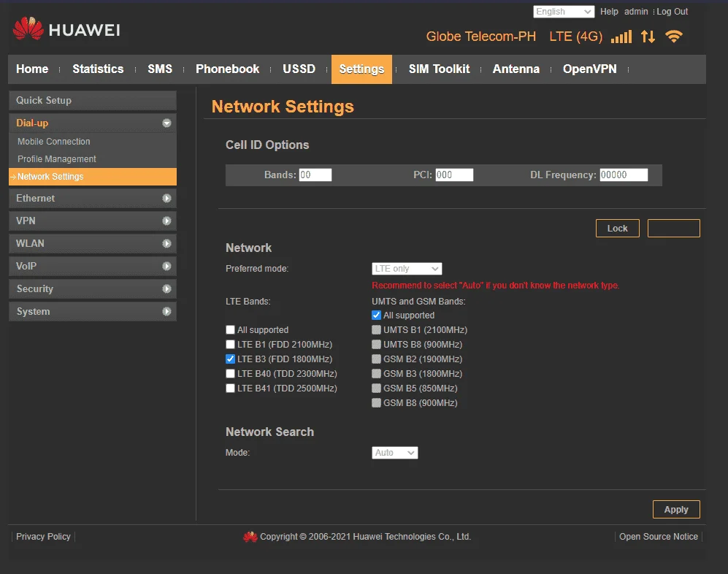The height and width of the screenshot is (574, 728).
Task: Click the VPN expand arrow icon
Action: coord(166,221)
